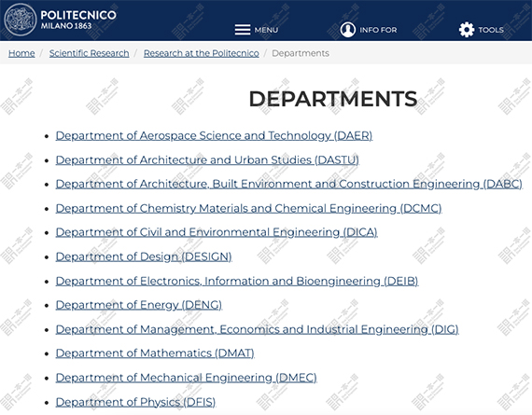Click the MENU label in header

tap(266, 30)
